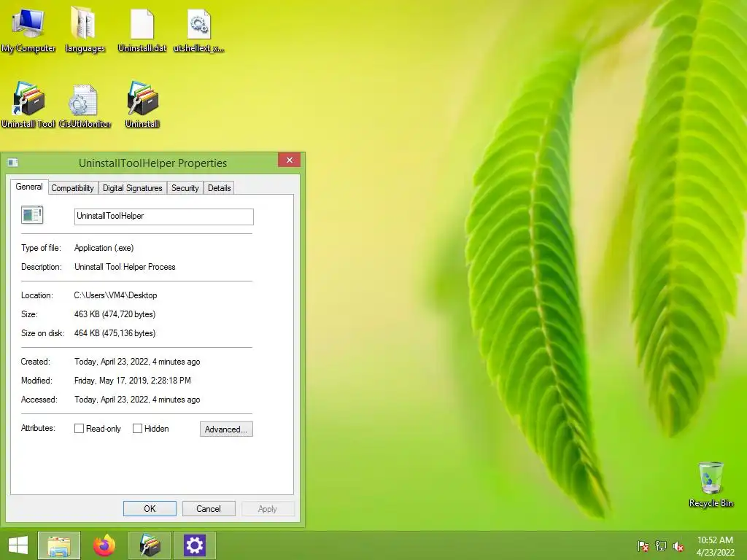
Task: Click the Cancel button
Action: coord(209,508)
